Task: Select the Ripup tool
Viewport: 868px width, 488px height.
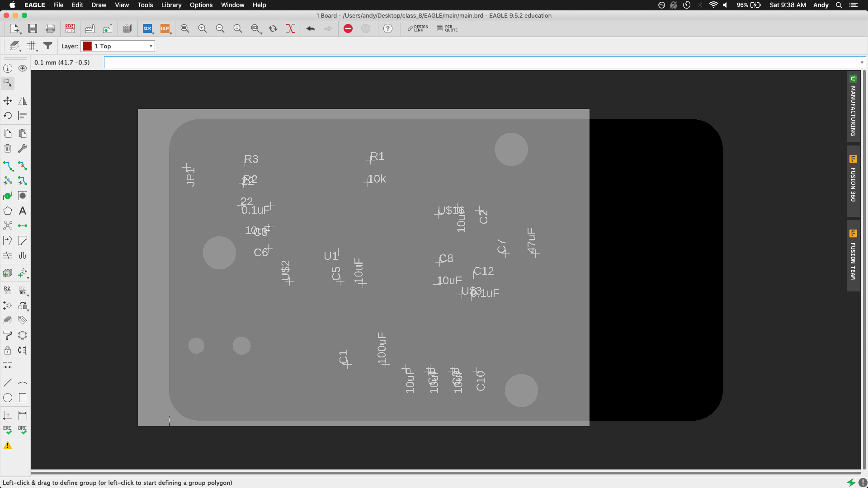Action: point(23,166)
